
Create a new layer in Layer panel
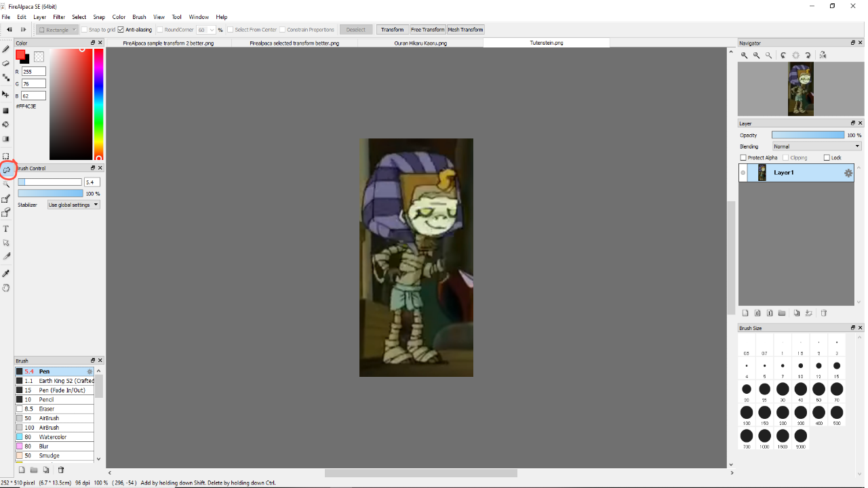745,313
